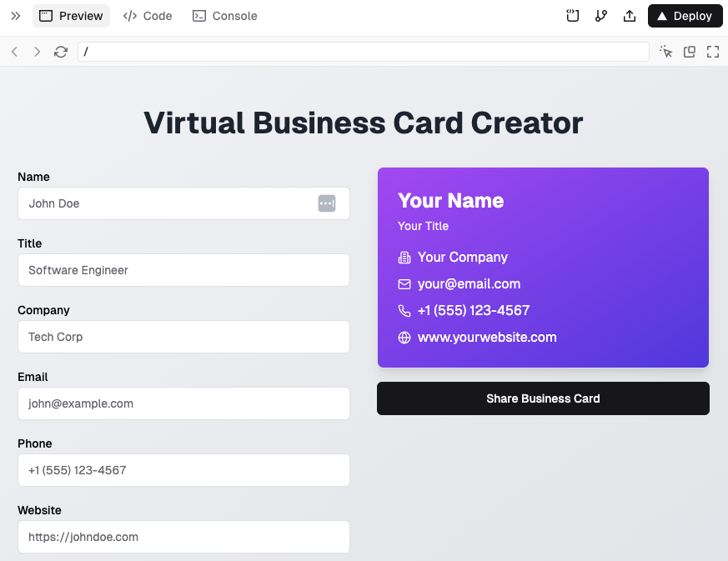Click the Deploy button
Image resolution: width=728 pixels, height=561 pixels.
685,16
